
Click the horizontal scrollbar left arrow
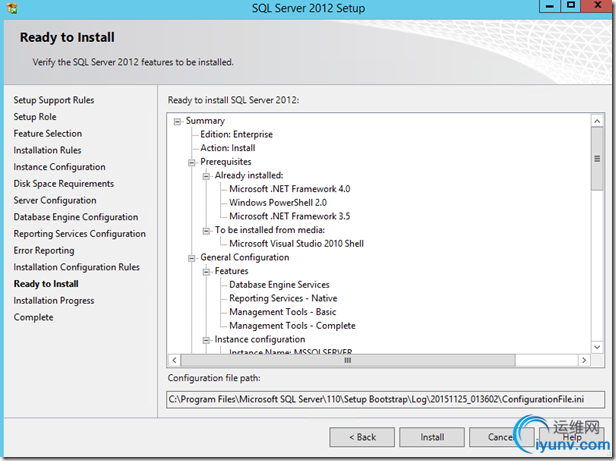point(174,360)
